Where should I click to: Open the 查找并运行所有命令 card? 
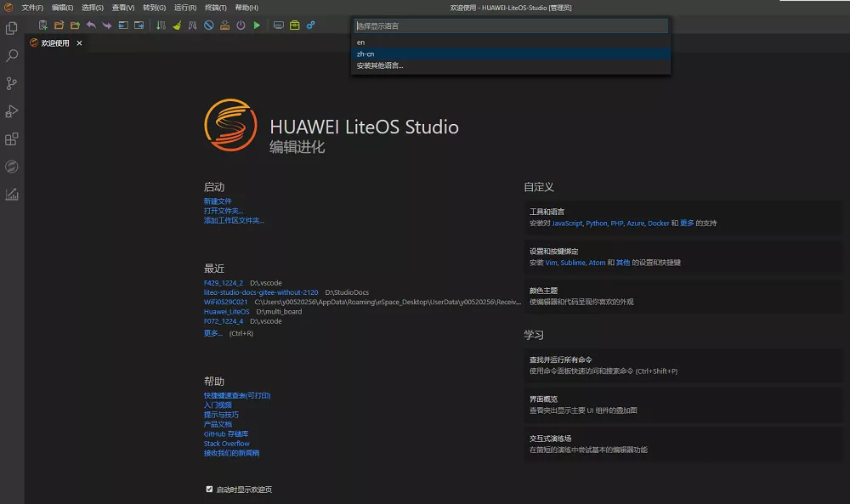[683, 365]
